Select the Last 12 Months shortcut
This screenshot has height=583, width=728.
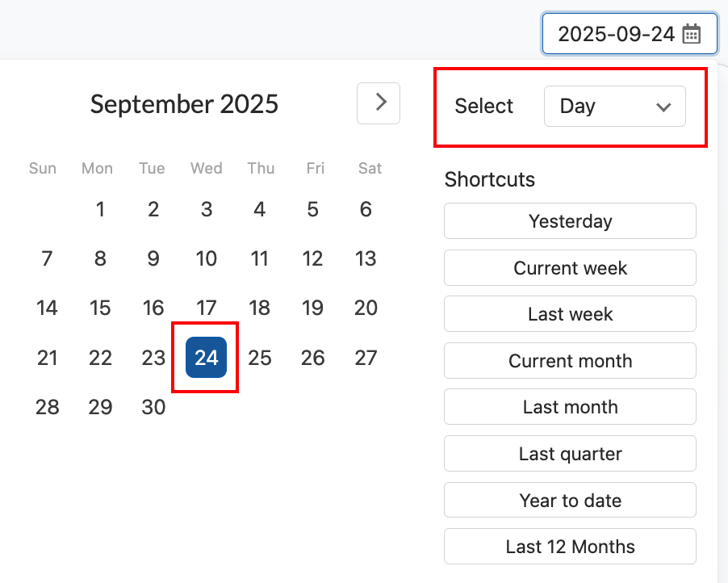tap(570, 547)
